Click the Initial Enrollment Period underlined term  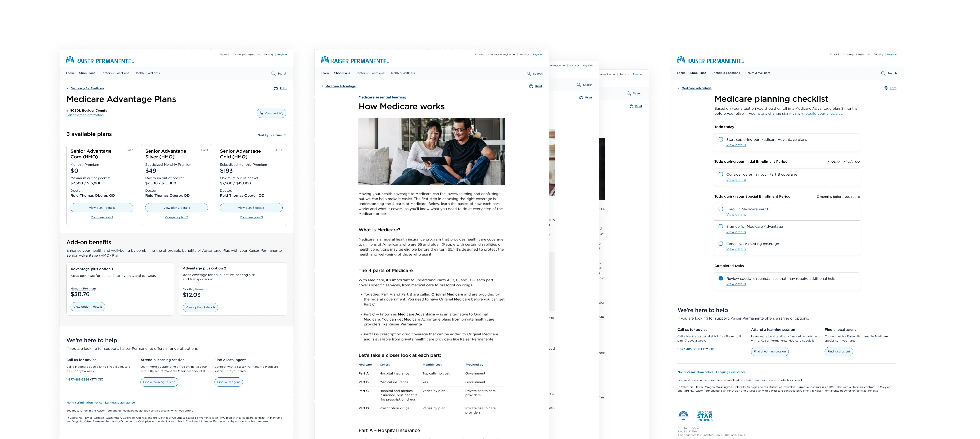766,162
